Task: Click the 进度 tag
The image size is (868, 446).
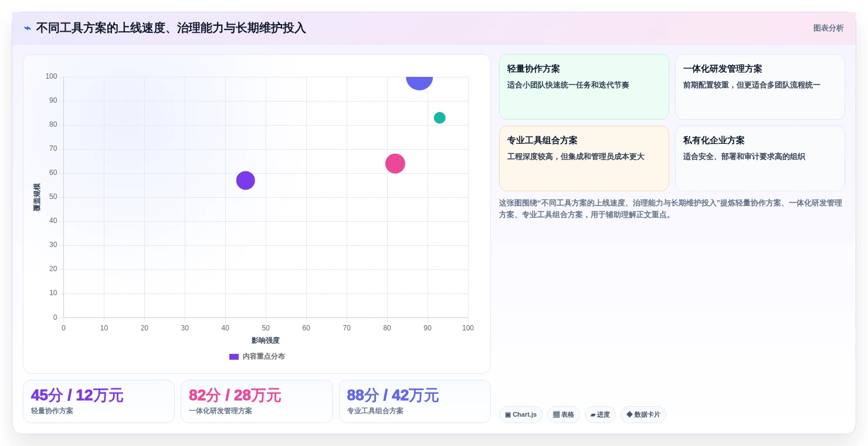Action: point(600,415)
